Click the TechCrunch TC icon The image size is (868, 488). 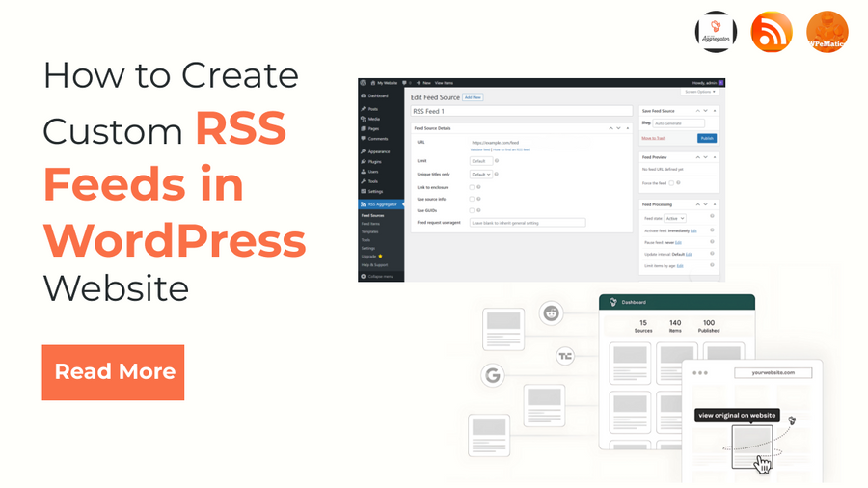coord(566,357)
